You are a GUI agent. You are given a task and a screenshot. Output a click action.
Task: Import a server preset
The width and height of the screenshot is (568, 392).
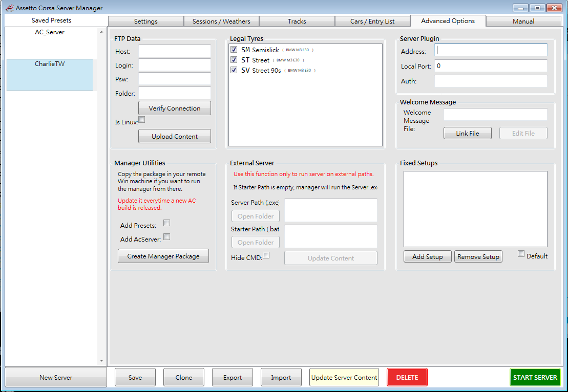281,377
